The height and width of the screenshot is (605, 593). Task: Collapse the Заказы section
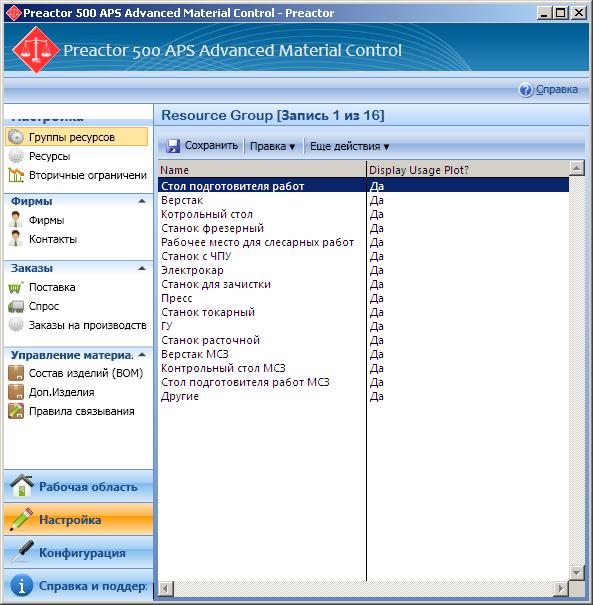(x=142, y=268)
